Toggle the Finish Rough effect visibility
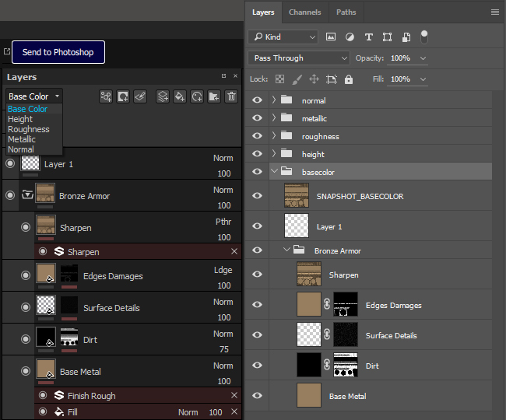This screenshot has height=420, width=506. (x=43, y=395)
